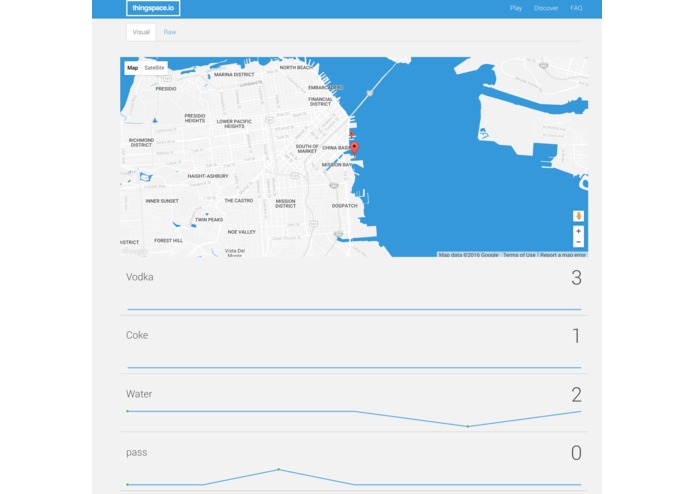Viewport: 695px width, 494px height.
Task: Click the Dogpatch map label
Action: point(344,206)
